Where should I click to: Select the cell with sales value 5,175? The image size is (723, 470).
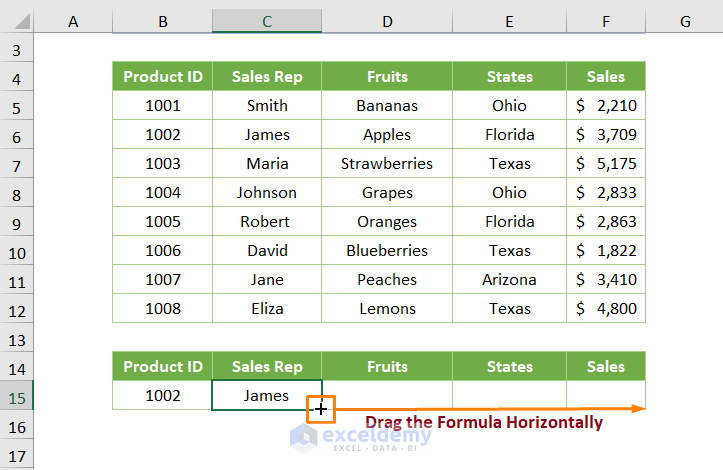(x=606, y=164)
